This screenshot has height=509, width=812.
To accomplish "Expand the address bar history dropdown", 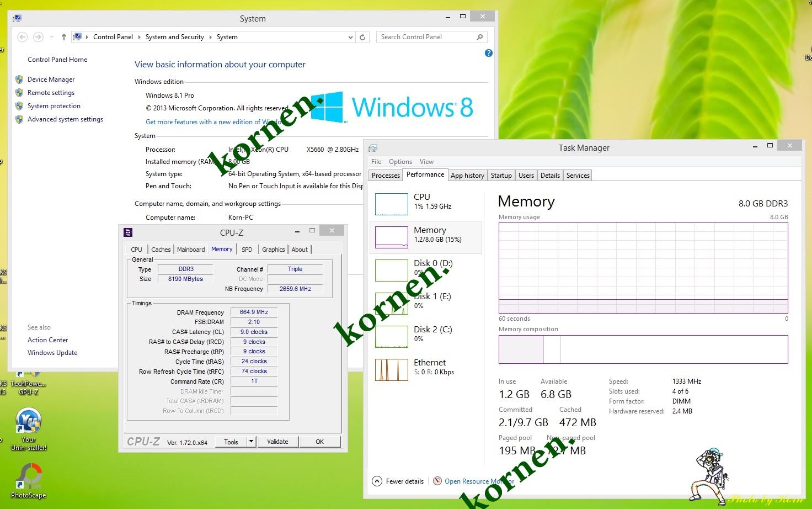I will point(350,37).
